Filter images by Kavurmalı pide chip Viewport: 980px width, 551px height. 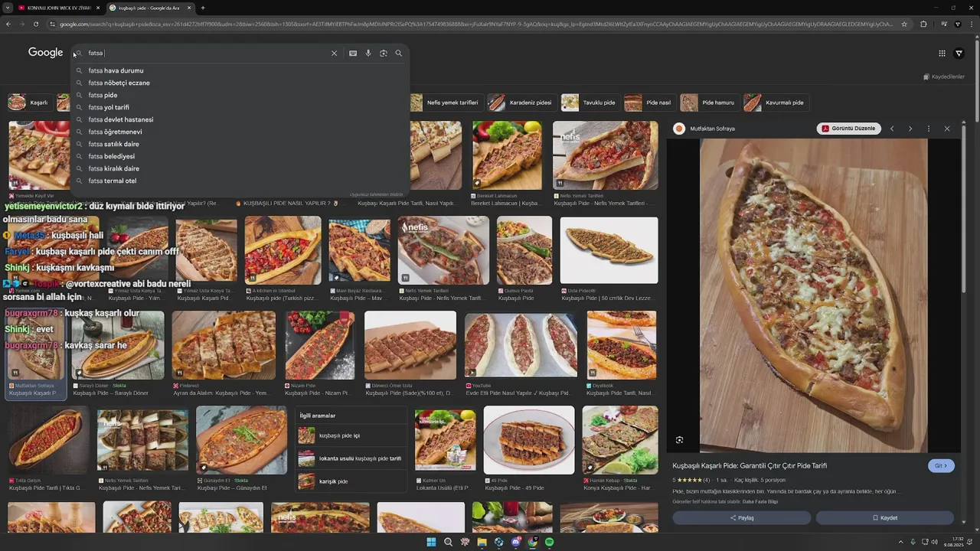point(776,103)
